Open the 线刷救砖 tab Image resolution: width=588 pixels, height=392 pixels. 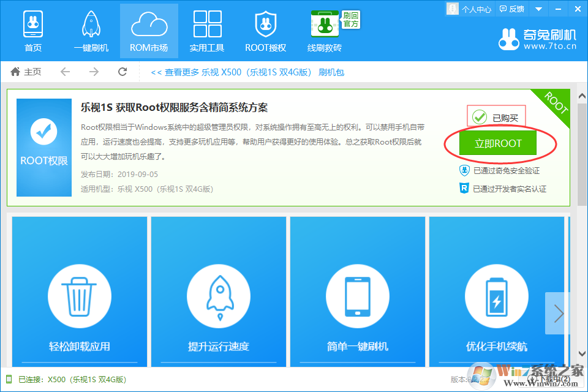[x=325, y=32]
